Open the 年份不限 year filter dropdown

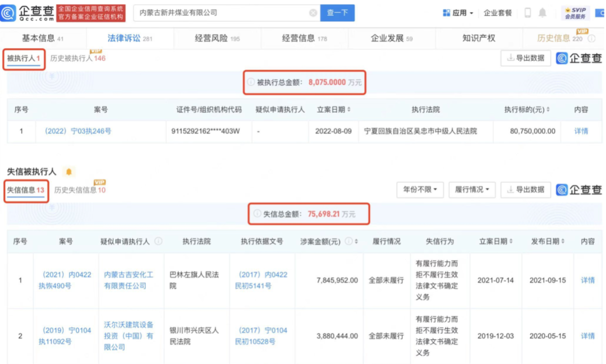tap(420, 190)
